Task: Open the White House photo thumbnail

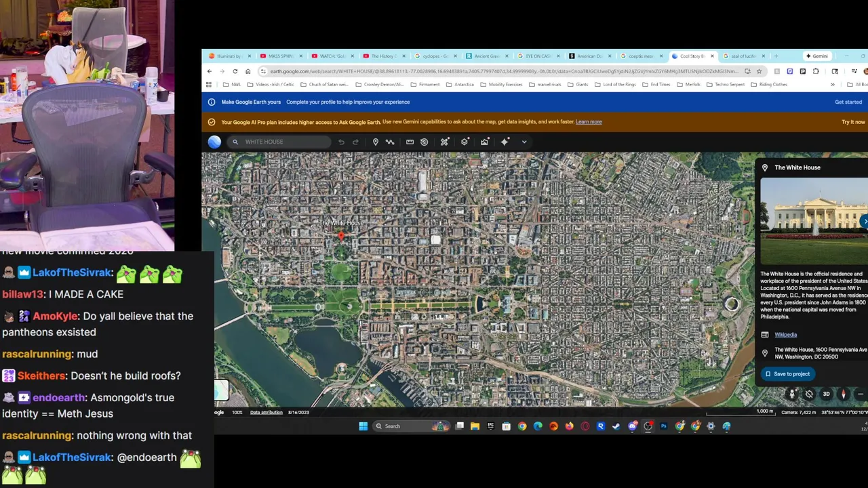Action: click(x=812, y=221)
